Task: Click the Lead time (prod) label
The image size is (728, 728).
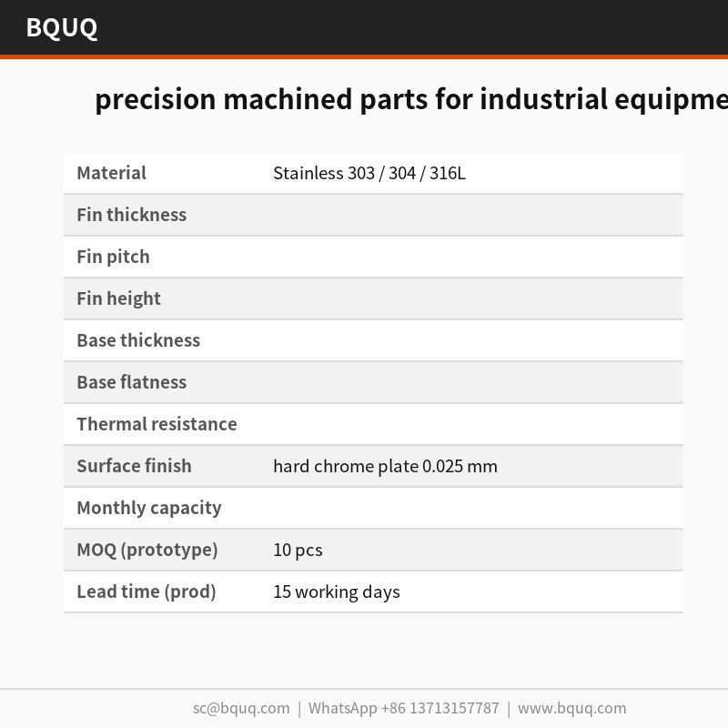Action: 147,591
